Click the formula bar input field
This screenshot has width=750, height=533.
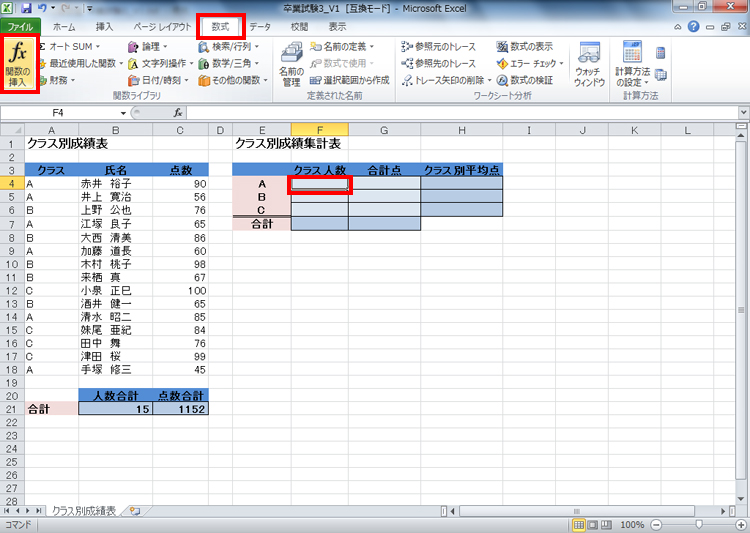pyautogui.click(x=462, y=113)
